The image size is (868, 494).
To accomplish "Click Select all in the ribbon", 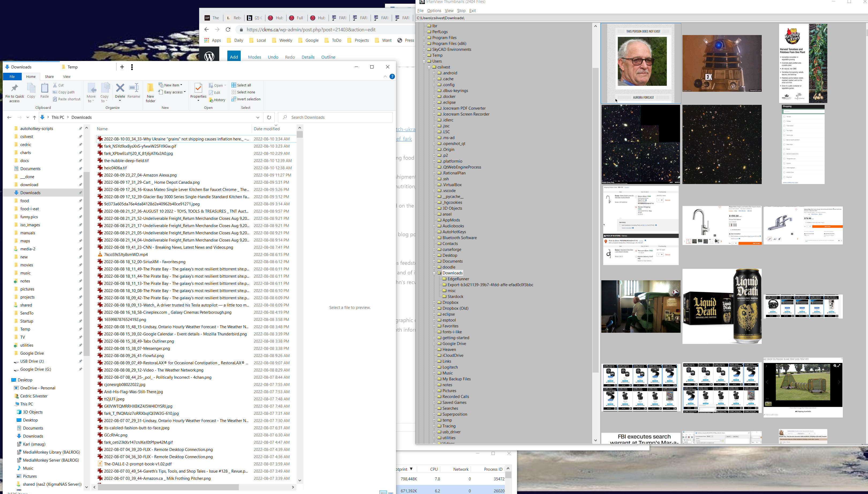I will pyautogui.click(x=241, y=85).
